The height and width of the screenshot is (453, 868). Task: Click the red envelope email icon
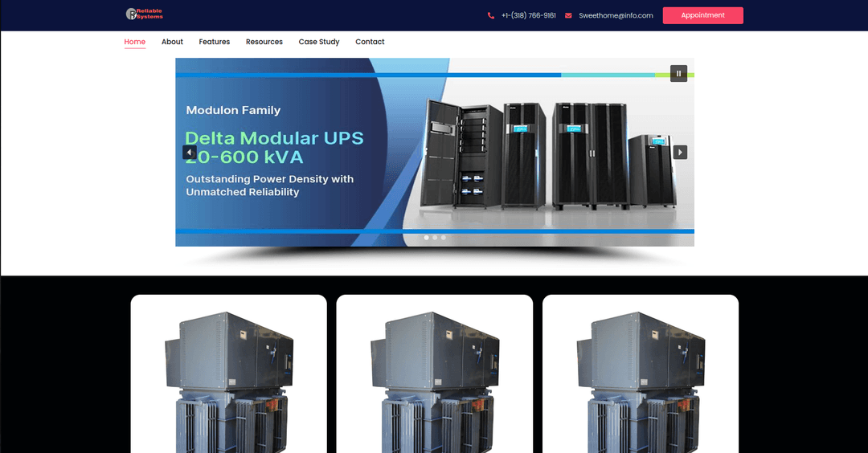tap(568, 15)
